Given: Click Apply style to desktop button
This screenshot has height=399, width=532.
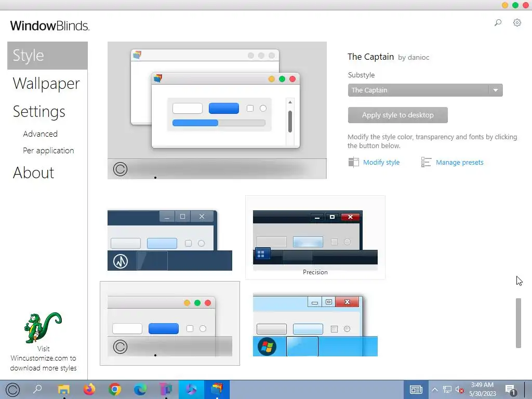Looking at the screenshot, I should (x=397, y=115).
